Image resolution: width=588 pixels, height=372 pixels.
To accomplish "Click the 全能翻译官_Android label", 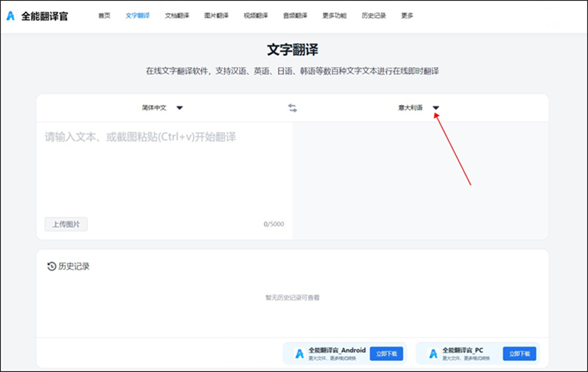I will (337, 350).
